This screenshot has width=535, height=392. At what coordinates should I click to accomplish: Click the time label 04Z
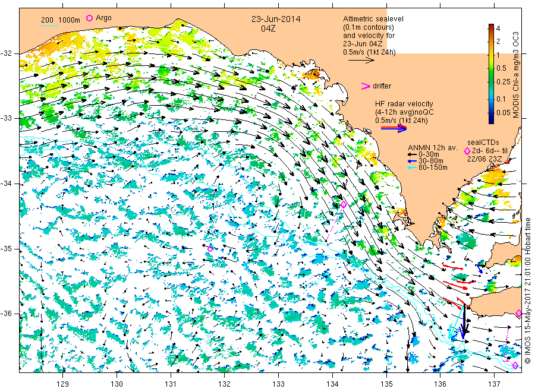tap(268, 29)
